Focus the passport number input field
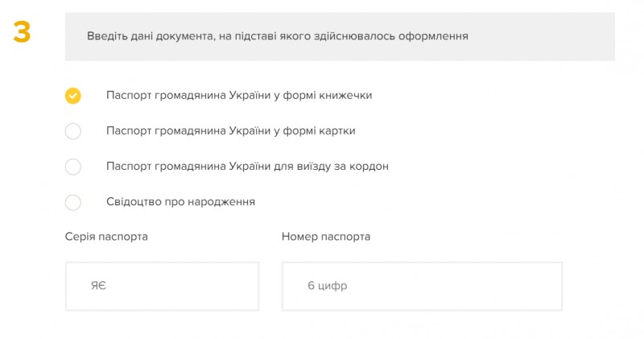Viewport: 644px width, 339px height. (x=422, y=286)
